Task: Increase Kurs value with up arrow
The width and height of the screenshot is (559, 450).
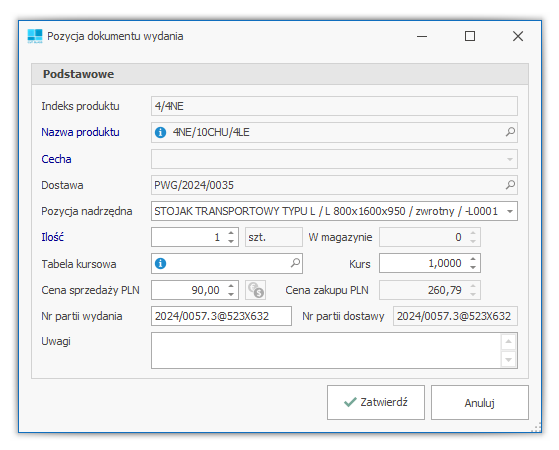Action: (473, 259)
